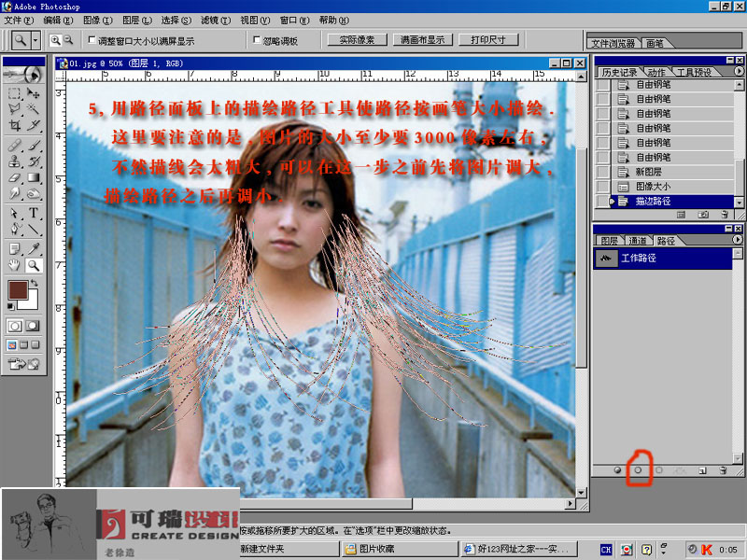Create new snapshot using History camera icon

702,214
